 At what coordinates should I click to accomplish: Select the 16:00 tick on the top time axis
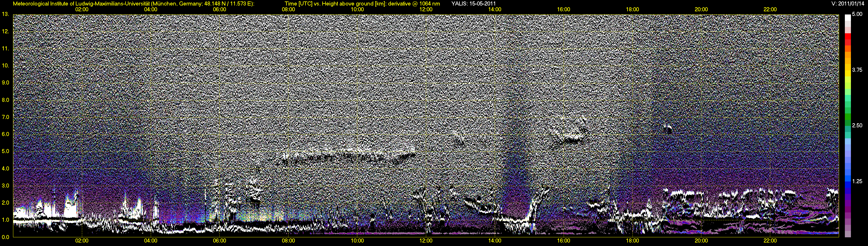tap(564, 10)
